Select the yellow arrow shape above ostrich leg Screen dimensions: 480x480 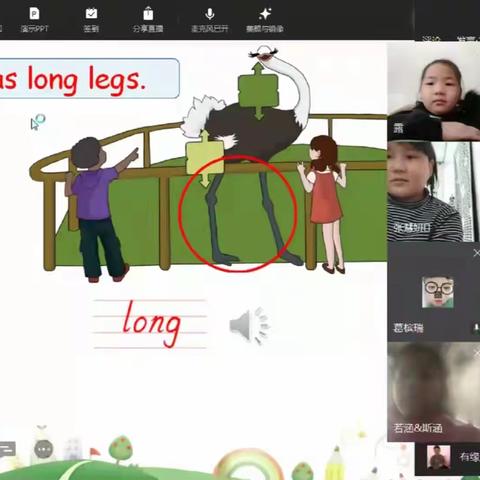coord(204,158)
